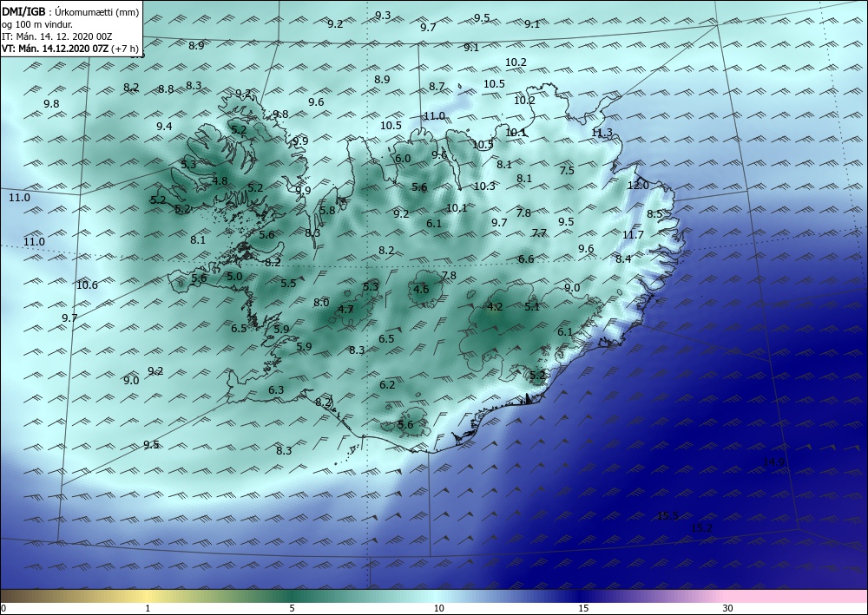Click the "(+7 h)" forecast offset text
The image size is (868, 615).
click(124, 49)
